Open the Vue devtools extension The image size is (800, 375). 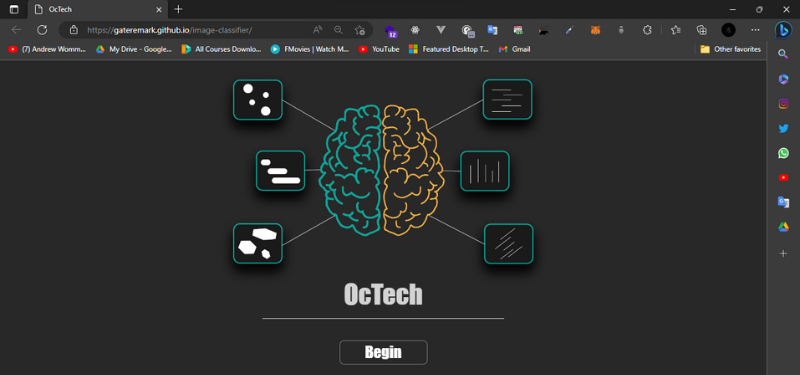441,30
